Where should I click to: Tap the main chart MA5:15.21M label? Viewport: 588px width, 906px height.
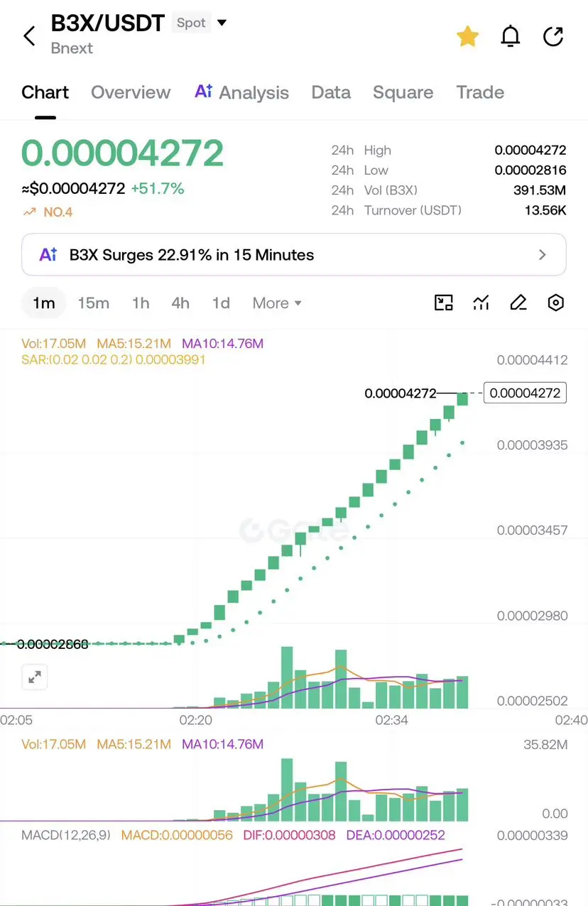coord(134,344)
